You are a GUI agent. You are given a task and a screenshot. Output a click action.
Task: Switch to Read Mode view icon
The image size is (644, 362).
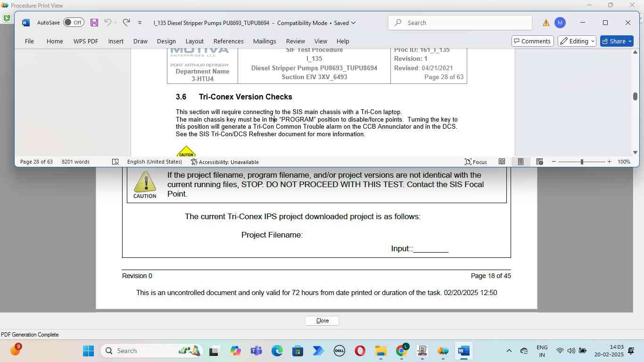coord(502,162)
